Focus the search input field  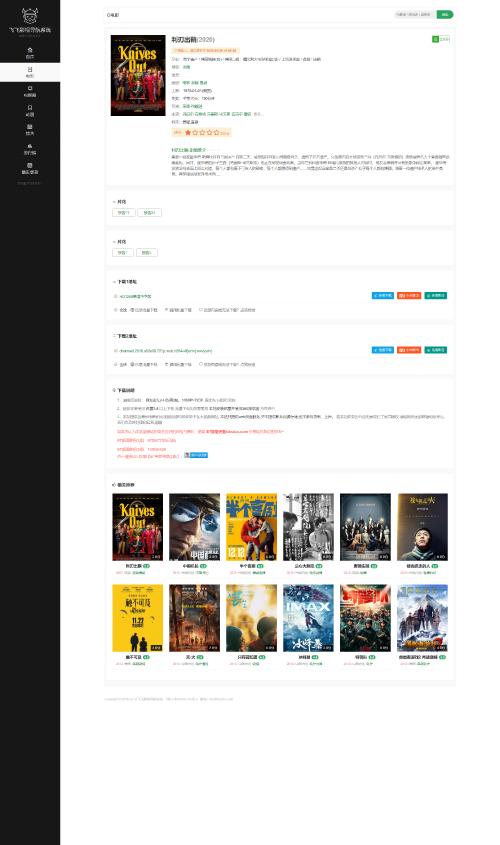pos(415,15)
